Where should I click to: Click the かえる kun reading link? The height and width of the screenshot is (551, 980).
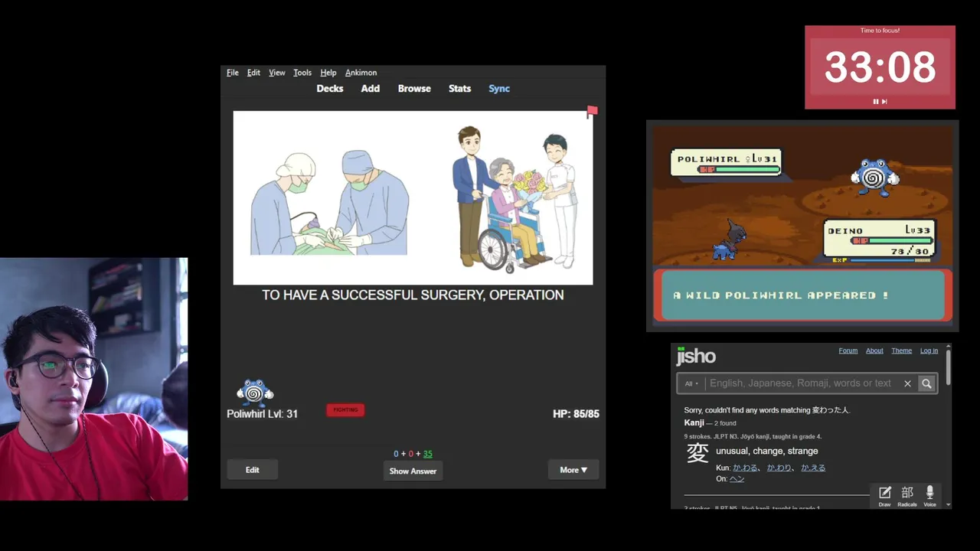813,468
